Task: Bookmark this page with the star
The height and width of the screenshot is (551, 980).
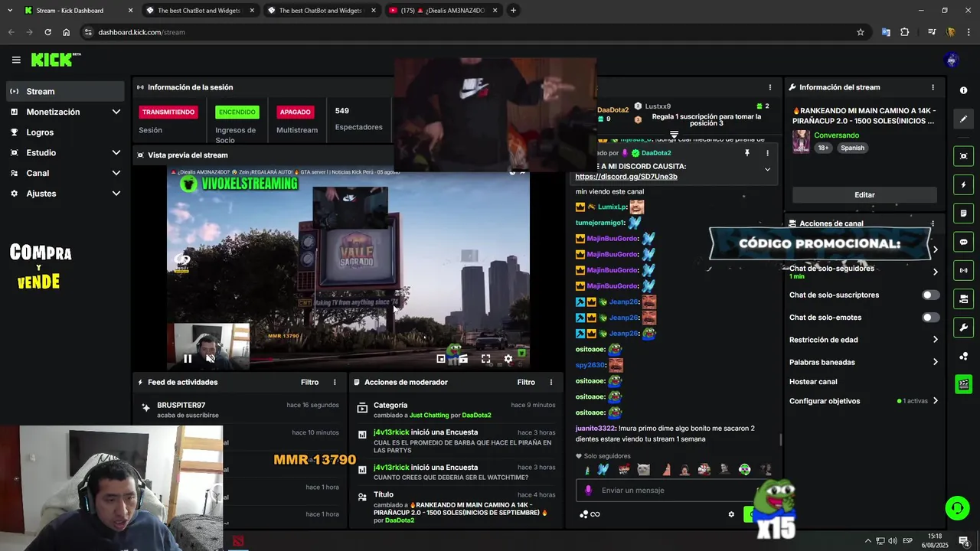Action: tap(861, 32)
